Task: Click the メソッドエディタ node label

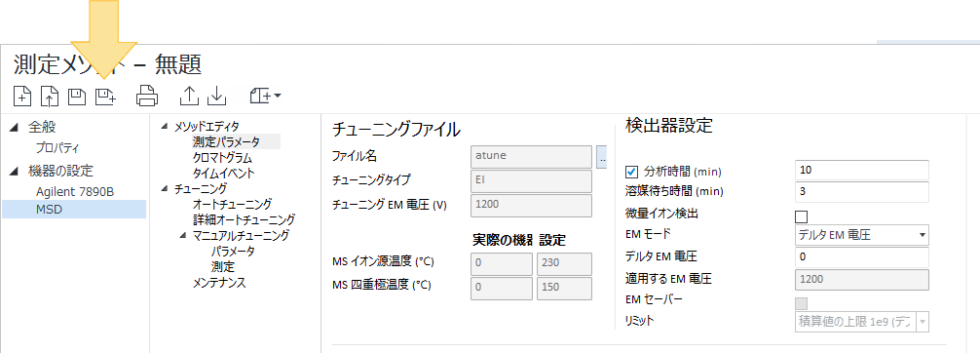Action: 207,127
